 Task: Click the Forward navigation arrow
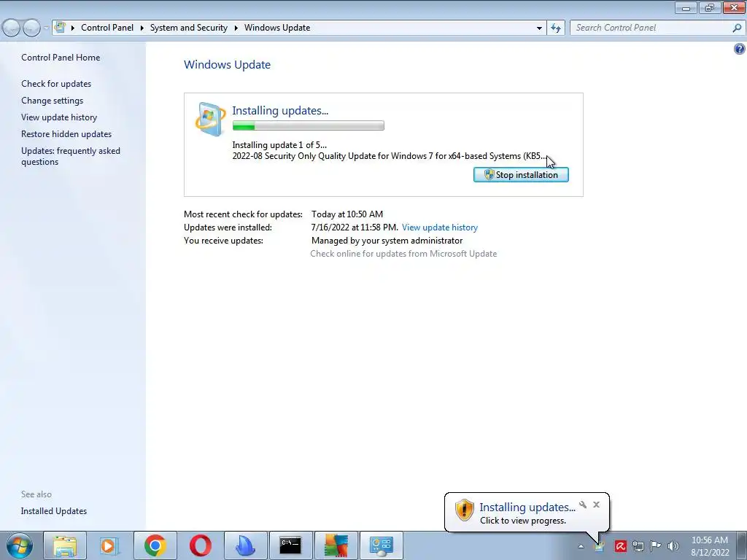31,28
